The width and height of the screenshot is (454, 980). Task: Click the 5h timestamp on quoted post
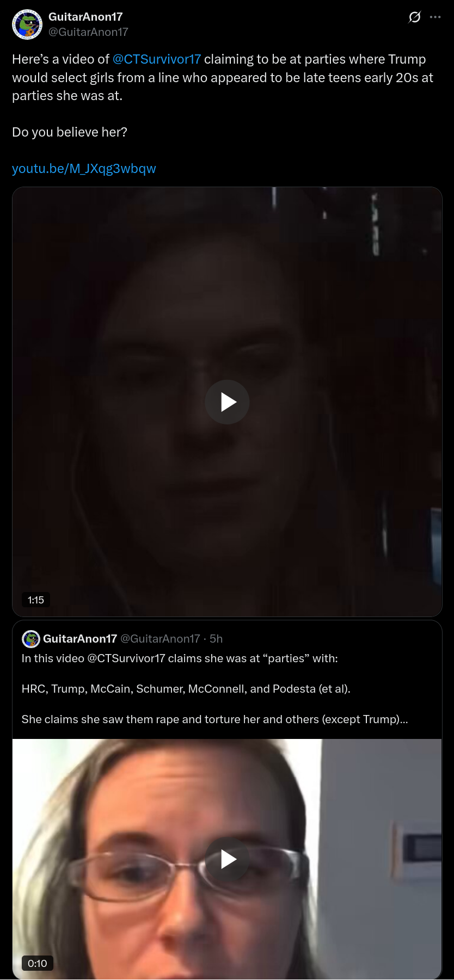coord(216,639)
